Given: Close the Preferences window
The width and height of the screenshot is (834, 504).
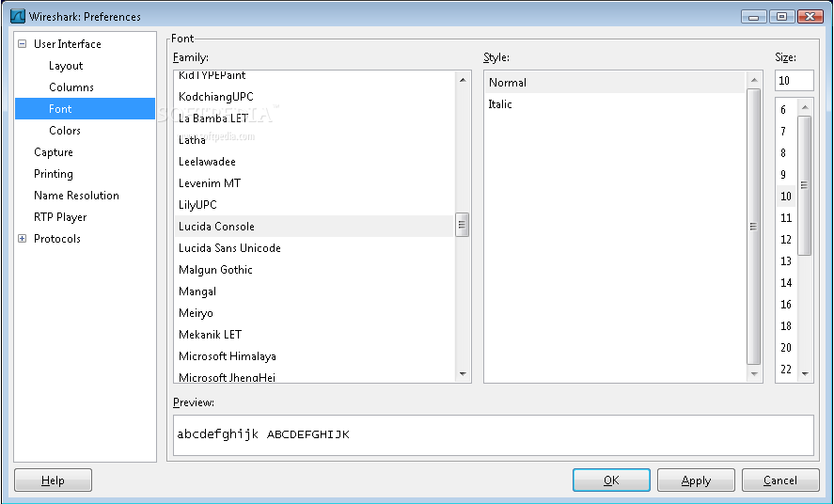Looking at the screenshot, I should (810, 17).
